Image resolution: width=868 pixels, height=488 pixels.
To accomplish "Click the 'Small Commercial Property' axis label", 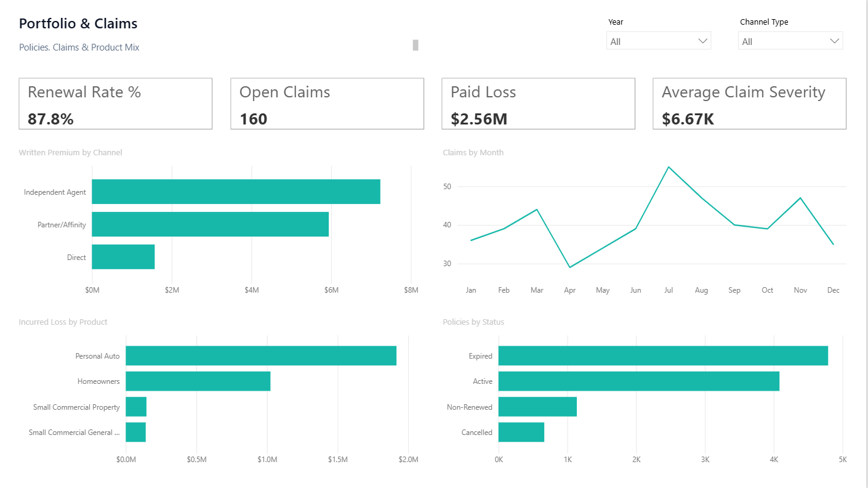I will [76, 407].
